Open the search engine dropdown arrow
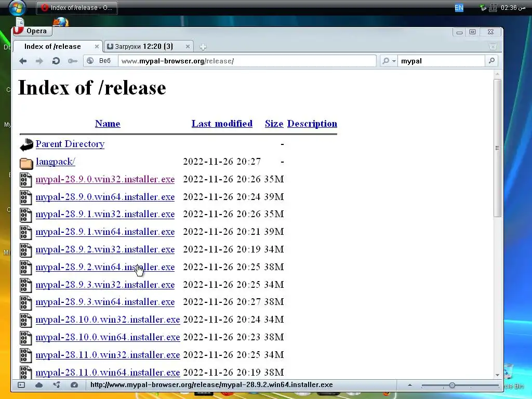 coord(394,61)
